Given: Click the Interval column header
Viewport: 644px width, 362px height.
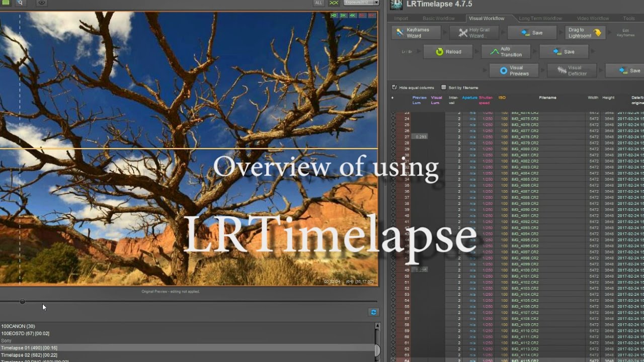Looking at the screenshot, I should click(453, 100).
